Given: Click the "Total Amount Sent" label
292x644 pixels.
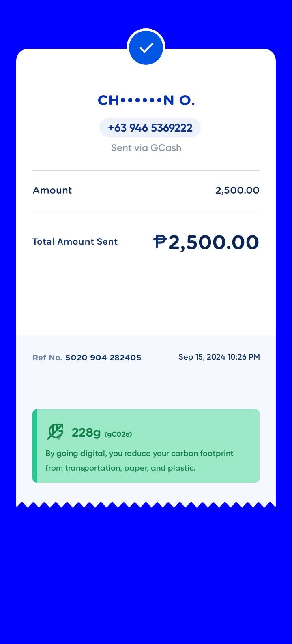Looking at the screenshot, I should click(x=75, y=242).
